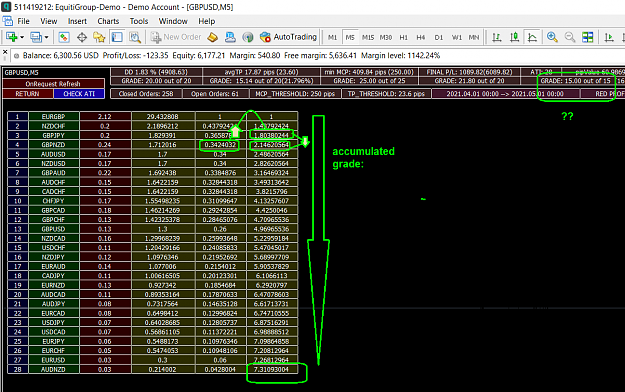Click the red RETURN button

tap(28, 94)
